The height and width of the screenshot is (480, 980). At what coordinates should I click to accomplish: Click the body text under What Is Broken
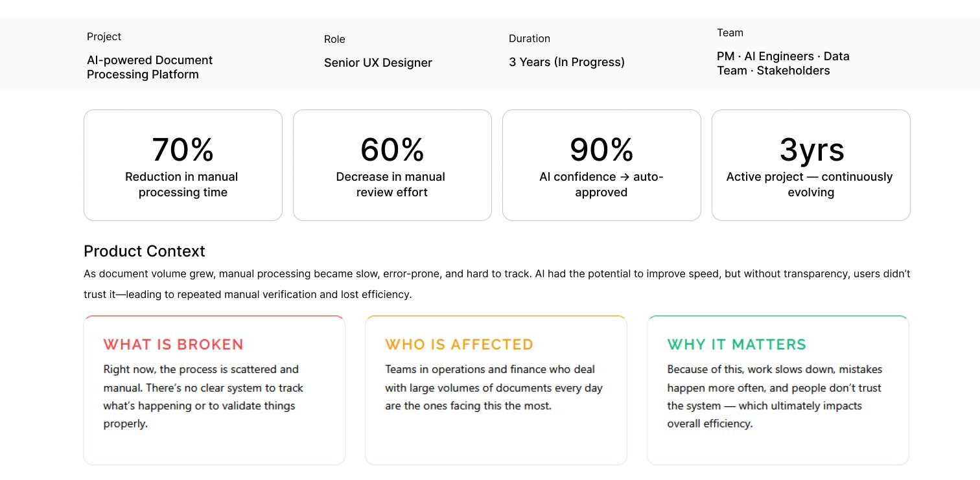(x=203, y=396)
